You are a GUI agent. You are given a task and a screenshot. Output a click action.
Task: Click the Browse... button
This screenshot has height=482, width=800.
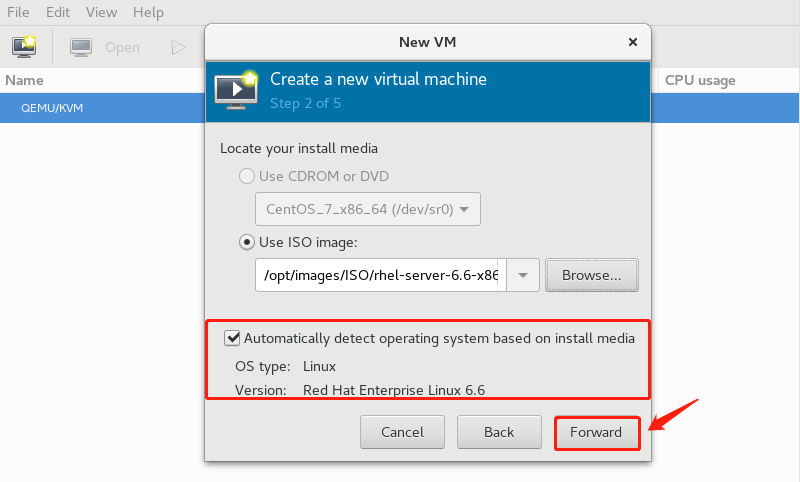click(591, 275)
